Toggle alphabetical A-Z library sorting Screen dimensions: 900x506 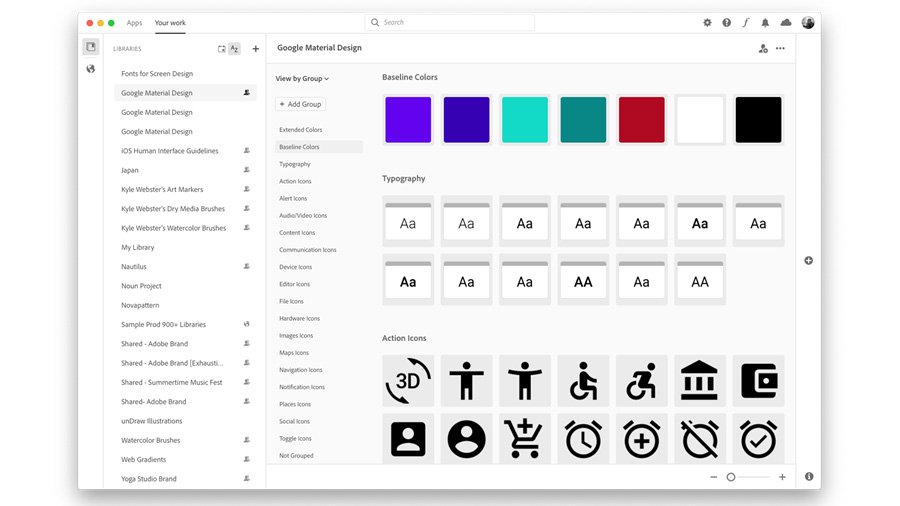pos(234,49)
